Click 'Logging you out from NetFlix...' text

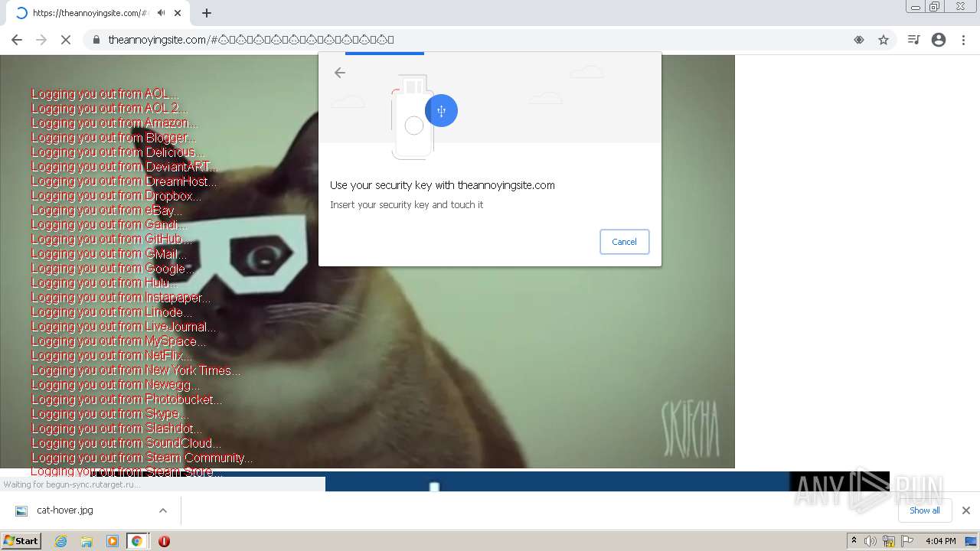click(x=112, y=356)
